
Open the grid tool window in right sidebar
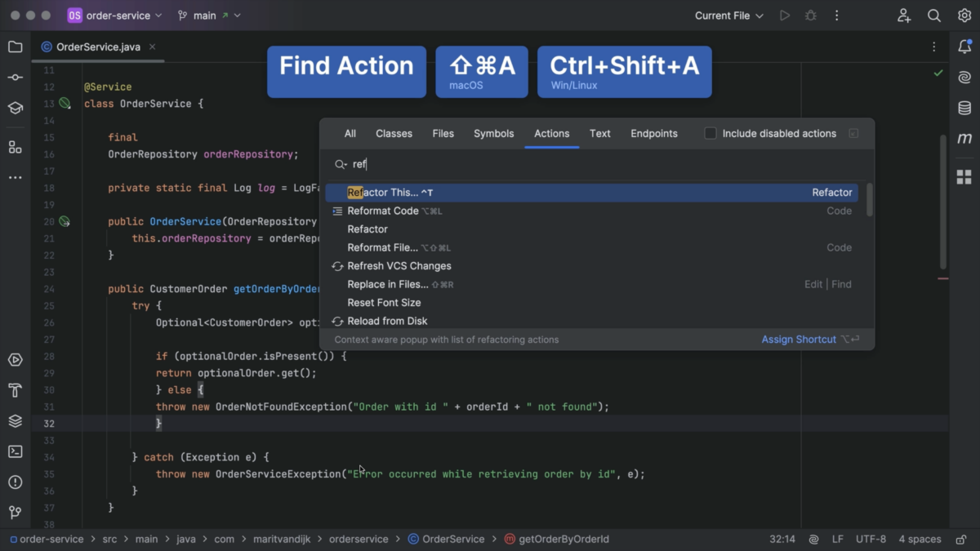(964, 177)
